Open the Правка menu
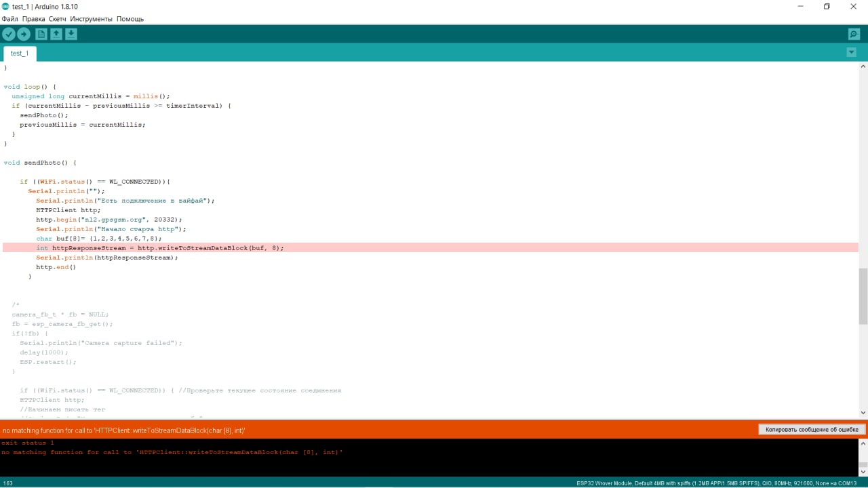 tap(33, 19)
